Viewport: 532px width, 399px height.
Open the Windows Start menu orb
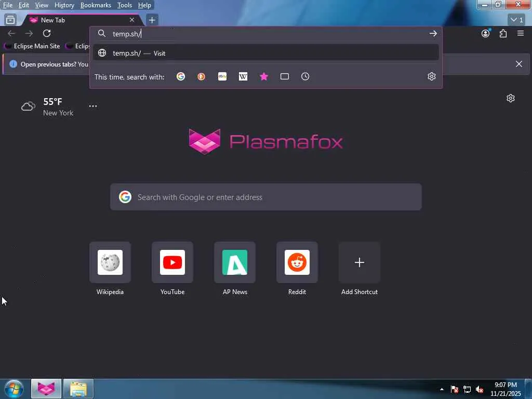point(14,389)
